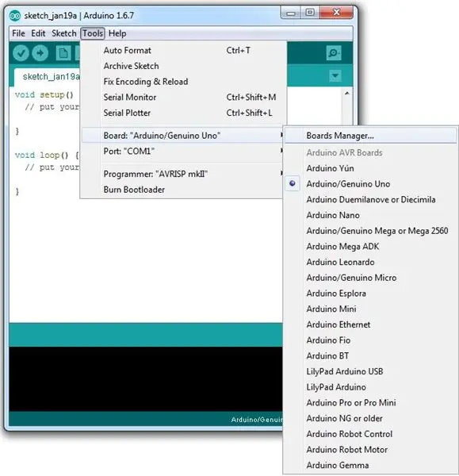Select Arduino Duemilanove or Diecimila board

[370, 199]
